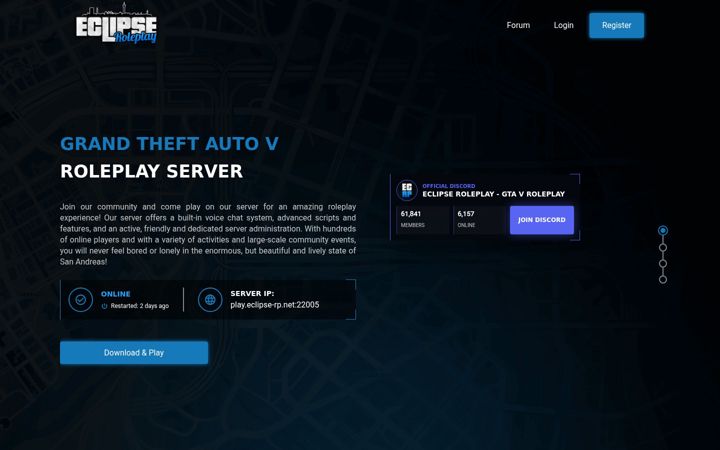Click the server IP globe icon
Image resolution: width=720 pixels, height=450 pixels.
point(210,300)
